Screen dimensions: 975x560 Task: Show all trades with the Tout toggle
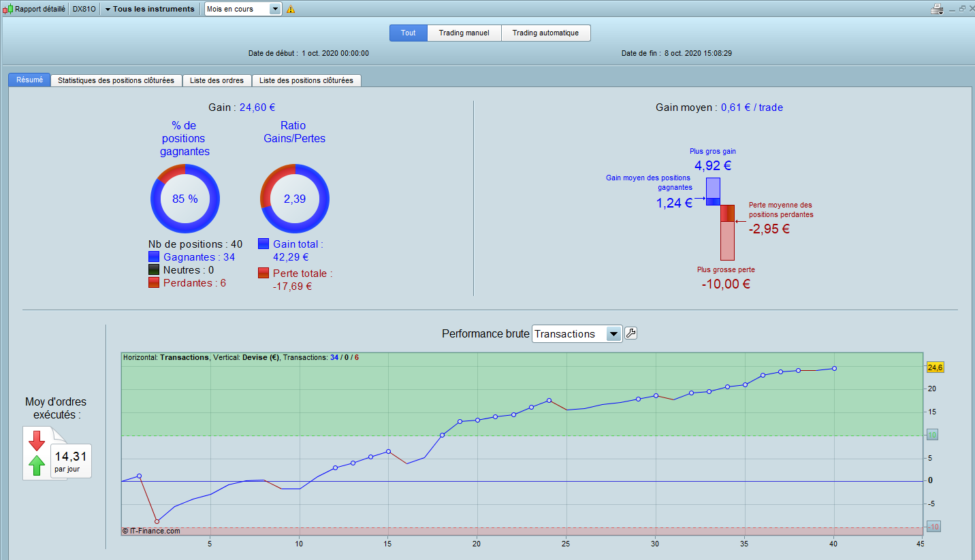tap(409, 33)
